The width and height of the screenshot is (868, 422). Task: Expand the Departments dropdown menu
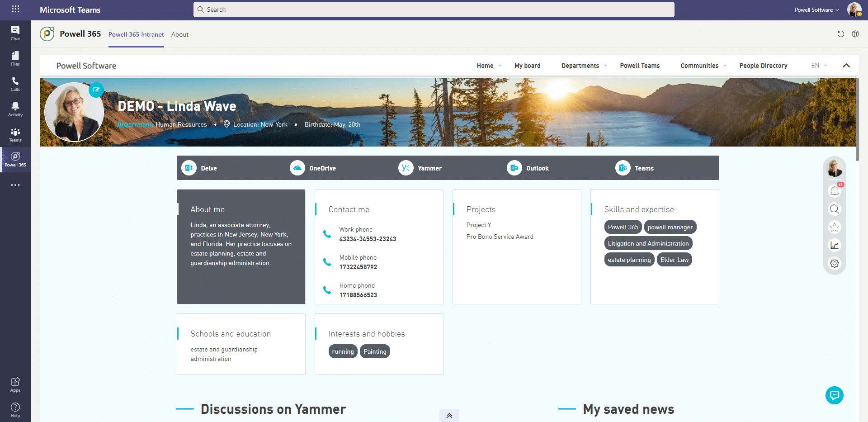[584, 66]
